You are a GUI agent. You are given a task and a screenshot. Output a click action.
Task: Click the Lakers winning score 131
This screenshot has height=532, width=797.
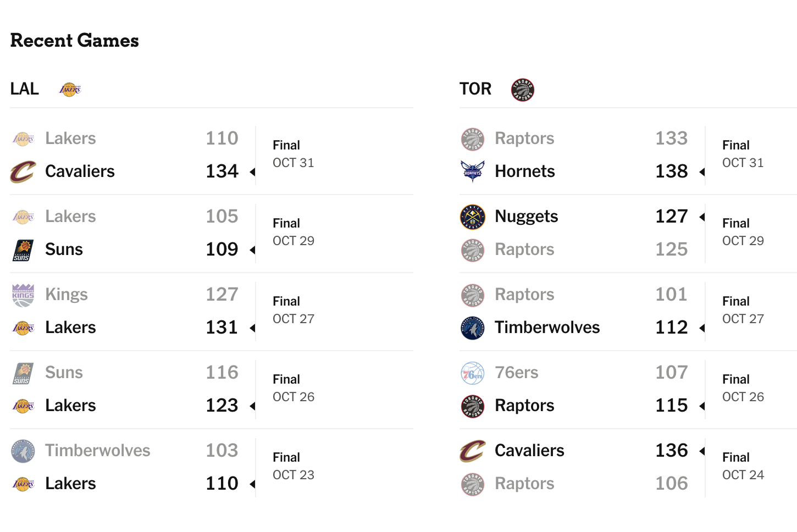pyautogui.click(x=222, y=328)
